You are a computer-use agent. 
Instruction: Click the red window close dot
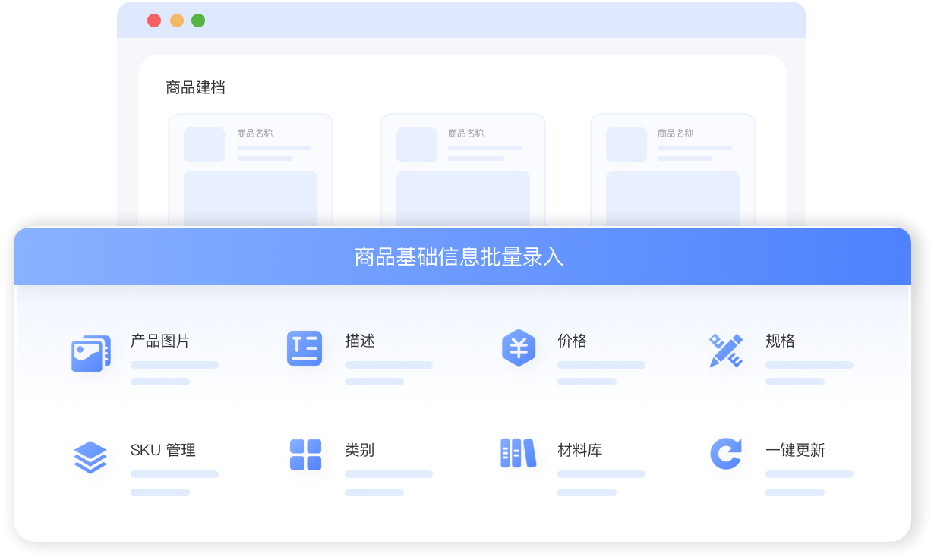154,20
